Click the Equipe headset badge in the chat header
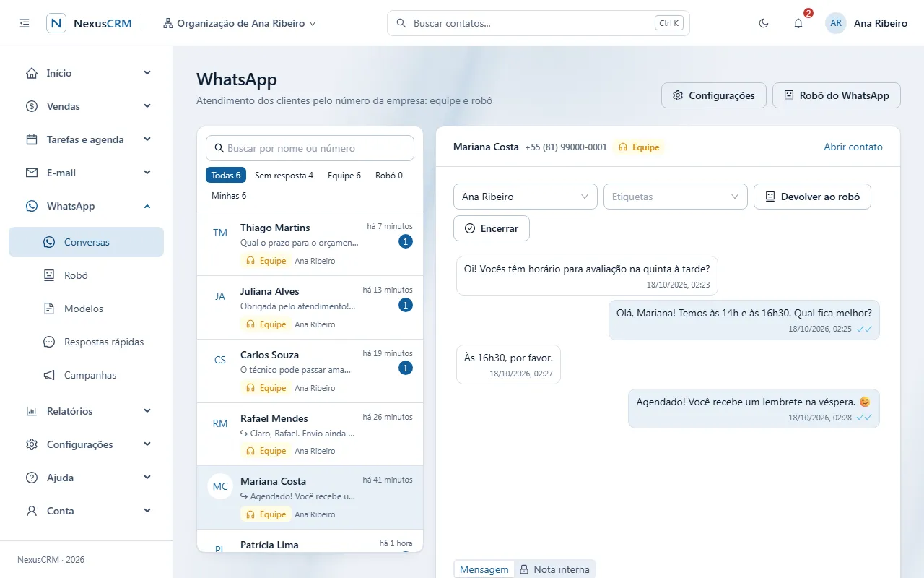The image size is (924, 578). (x=639, y=147)
